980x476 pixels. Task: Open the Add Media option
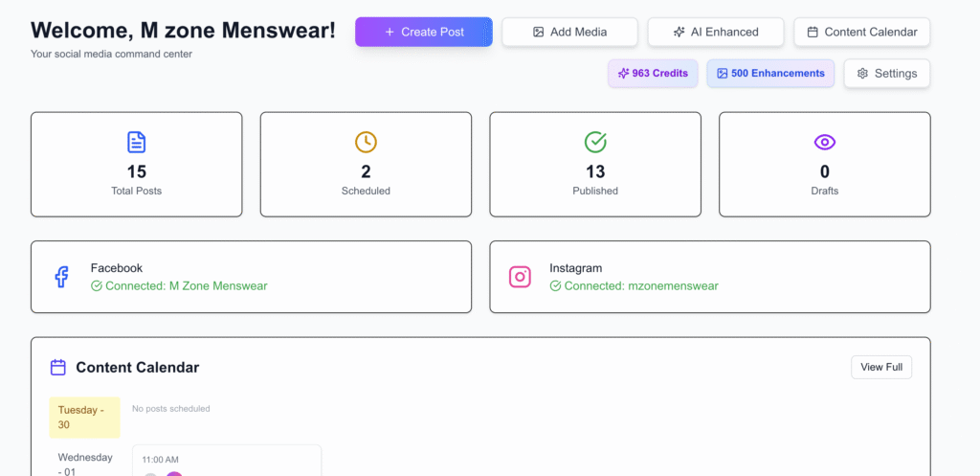(569, 32)
